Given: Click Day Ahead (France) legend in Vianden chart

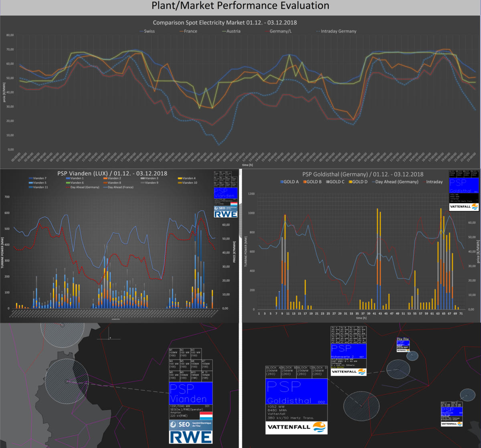Looking at the screenshot, I should (x=118, y=187).
